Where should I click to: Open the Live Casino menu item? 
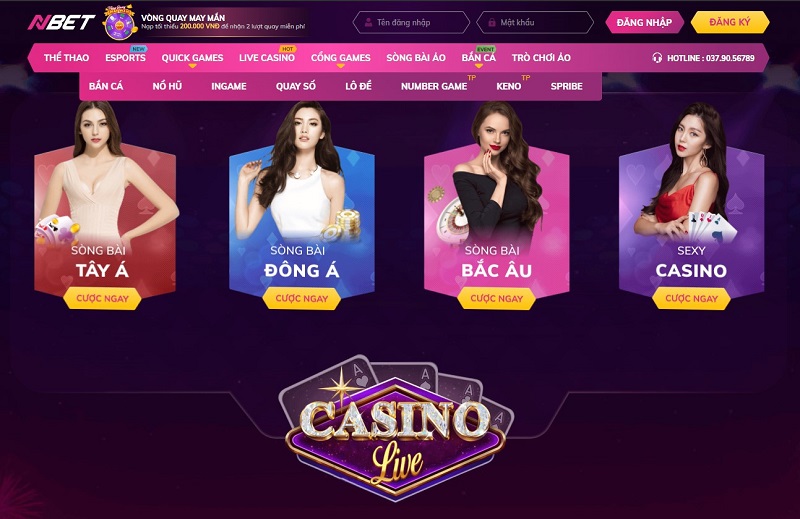coord(267,58)
